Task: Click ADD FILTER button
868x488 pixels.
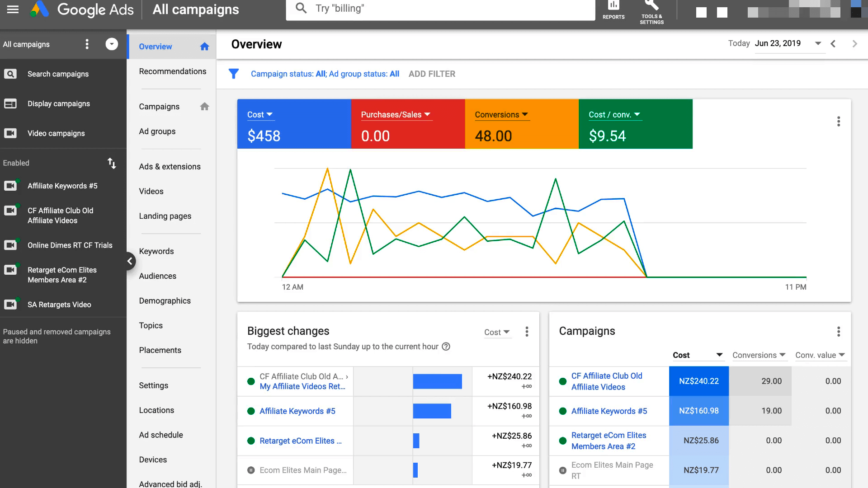Action: (x=432, y=74)
